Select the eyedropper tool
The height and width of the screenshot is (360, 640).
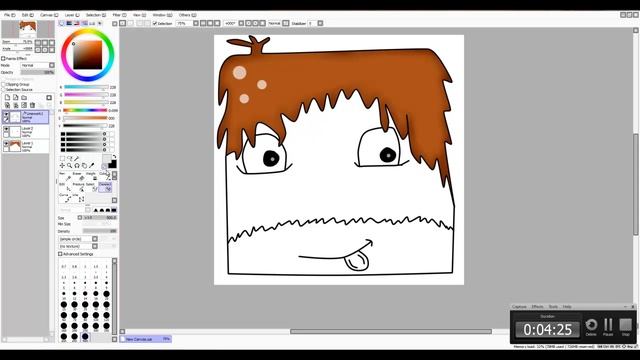(x=91, y=165)
